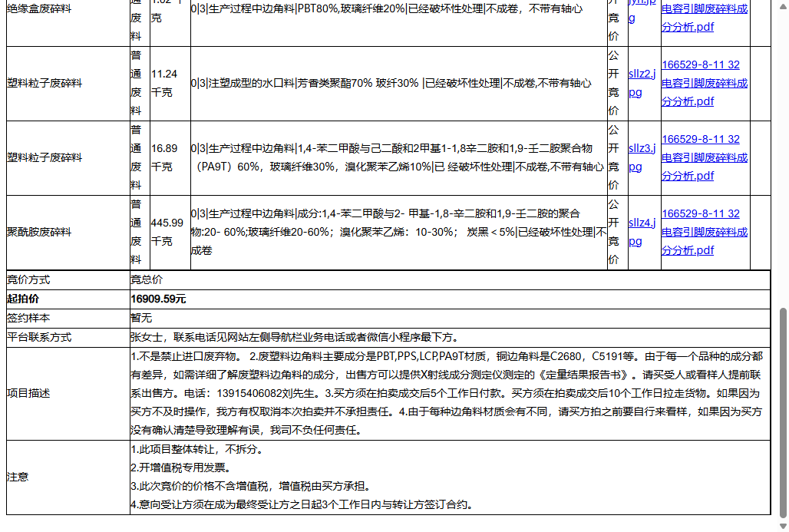Open the PDF link in the 绝缘盒废碎料 row
This screenshot has height=532, width=789.
coord(705,18)
